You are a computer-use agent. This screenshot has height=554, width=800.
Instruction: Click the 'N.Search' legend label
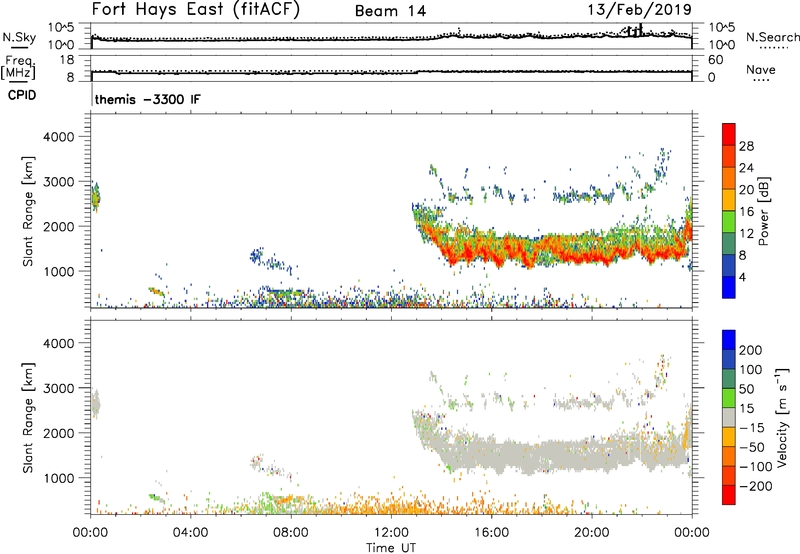772,37
